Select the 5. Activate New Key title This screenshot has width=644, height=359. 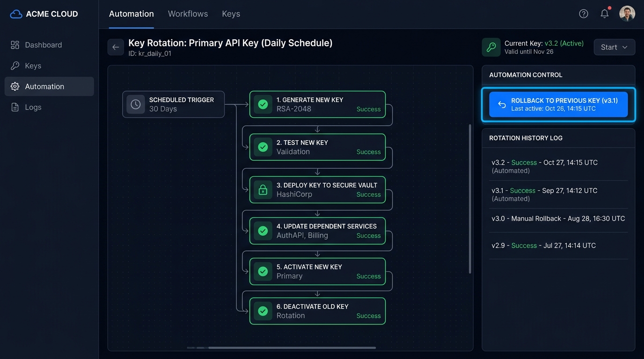pos(309,267)
